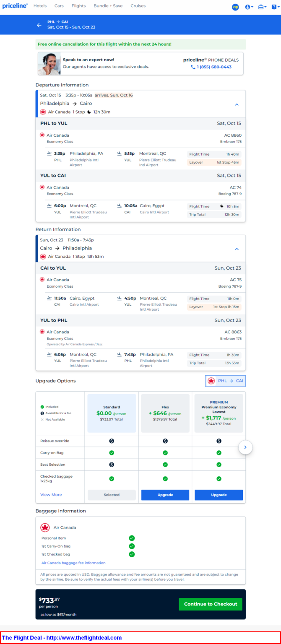Click flight number AC 75
The image size is (281, 644).
click(x=236, y=280)
